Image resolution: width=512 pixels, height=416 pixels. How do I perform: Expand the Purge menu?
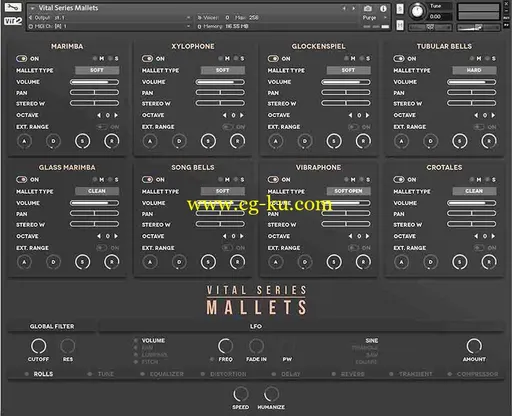click(375, 18)
